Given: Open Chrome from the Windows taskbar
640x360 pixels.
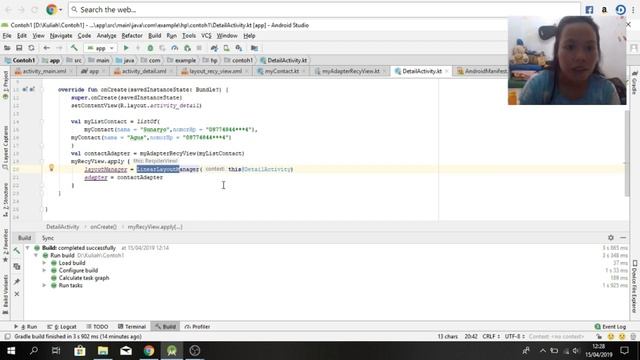Looking at the screenshot, I should pyautogui.click(x=149, y=351).
